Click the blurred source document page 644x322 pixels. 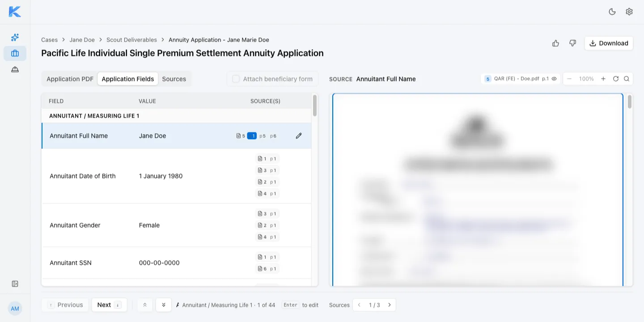point(478,190)
